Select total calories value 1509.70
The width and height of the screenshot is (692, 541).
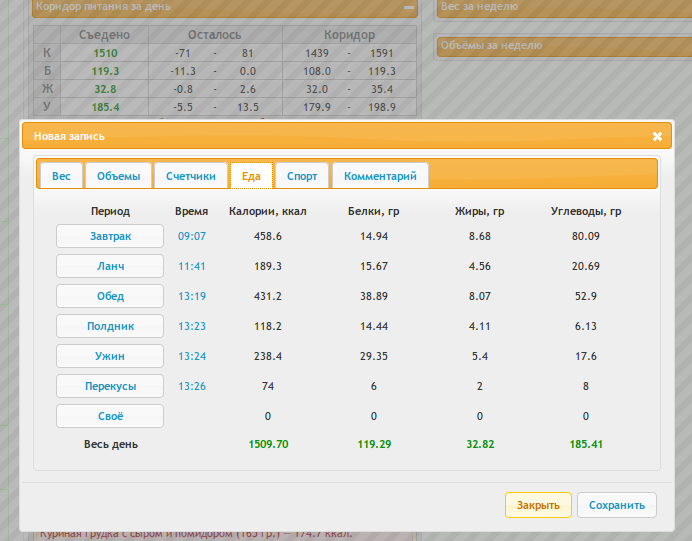[268, 444]
